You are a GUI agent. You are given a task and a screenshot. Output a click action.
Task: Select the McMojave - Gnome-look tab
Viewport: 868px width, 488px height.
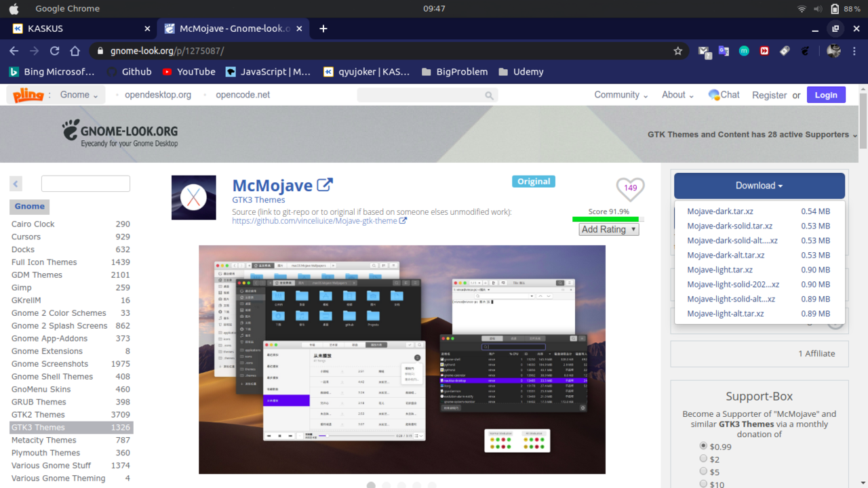[x=233, y=28]
